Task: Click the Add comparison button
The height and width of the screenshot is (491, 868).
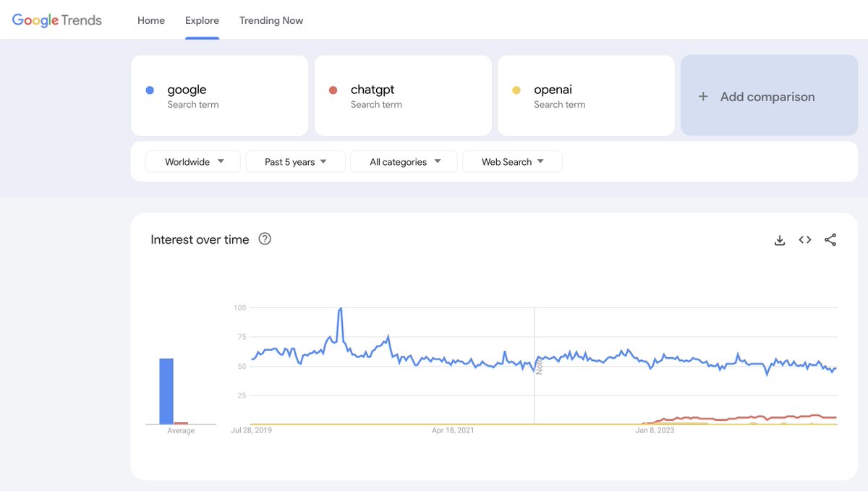Action: [x=768, y=95]
